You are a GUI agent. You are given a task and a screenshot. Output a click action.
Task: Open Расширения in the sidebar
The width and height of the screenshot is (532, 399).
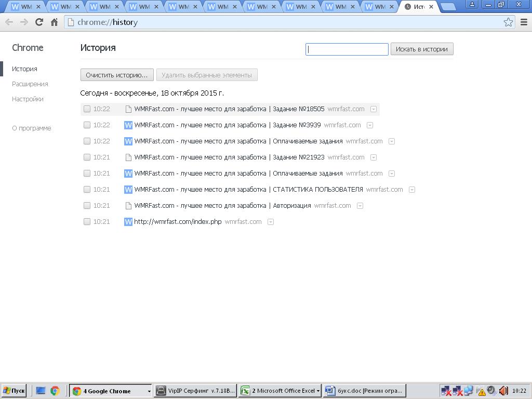click(x=30, y=84)
